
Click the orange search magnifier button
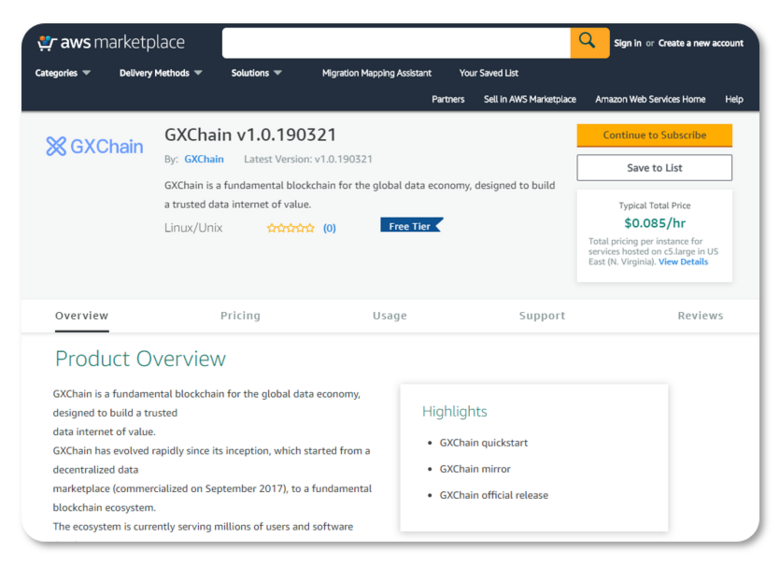(588, 42)
